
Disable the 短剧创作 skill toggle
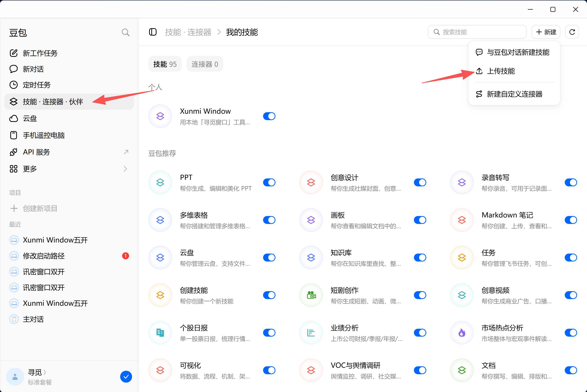pos(420,295)
